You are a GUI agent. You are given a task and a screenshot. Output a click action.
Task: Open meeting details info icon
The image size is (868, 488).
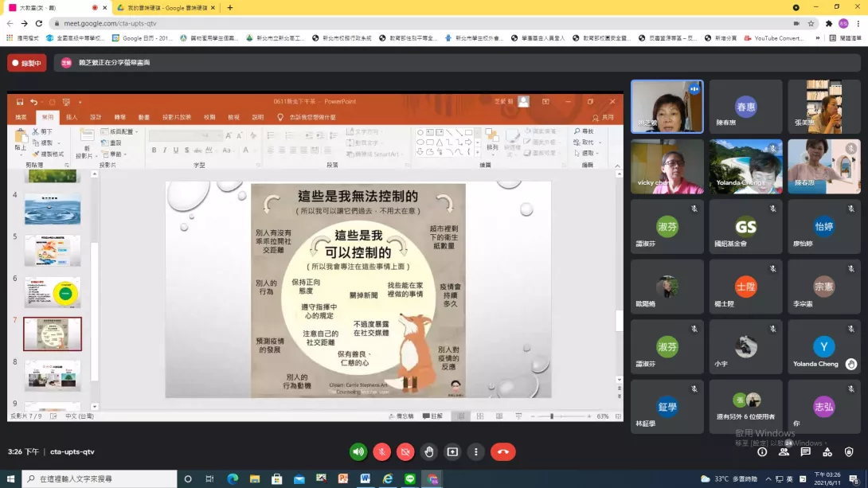(x=762, y=452)
